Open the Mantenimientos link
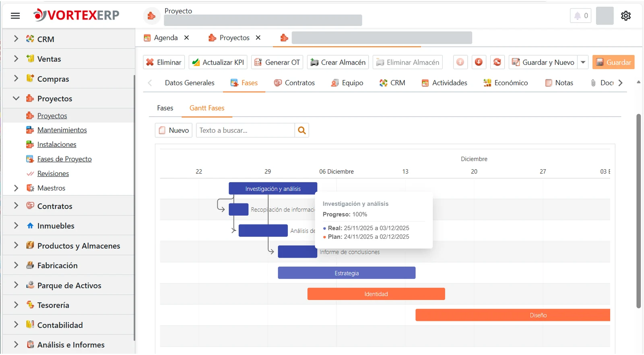Image resolution: width=644 pixels, height=355 pixels. [62, 130]
